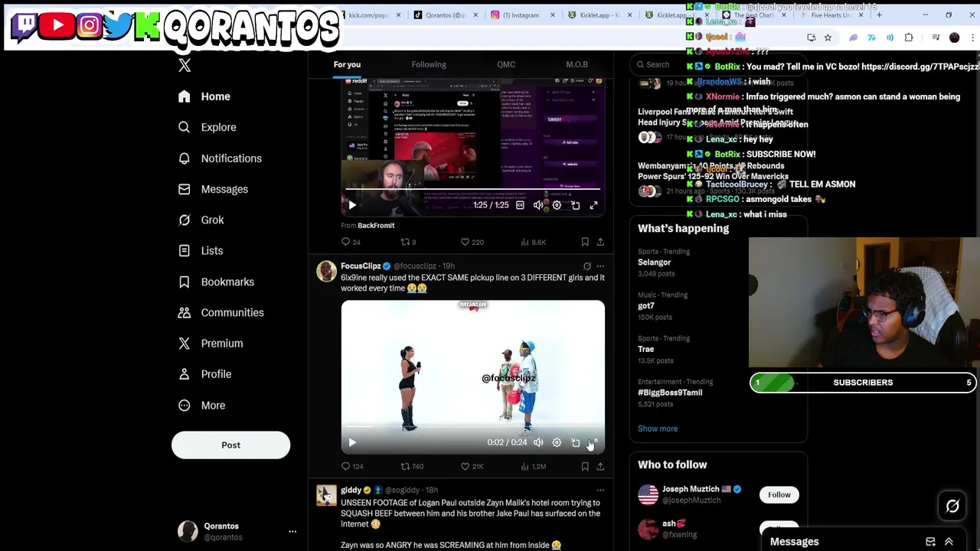Reply to the FocusClipz post
Viewport: 980px width, 551px height.
(x=346, y=466)
